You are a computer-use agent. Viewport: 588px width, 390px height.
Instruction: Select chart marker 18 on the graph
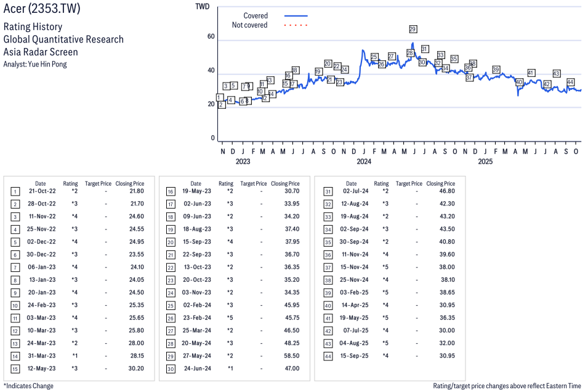tap(295, 70)
